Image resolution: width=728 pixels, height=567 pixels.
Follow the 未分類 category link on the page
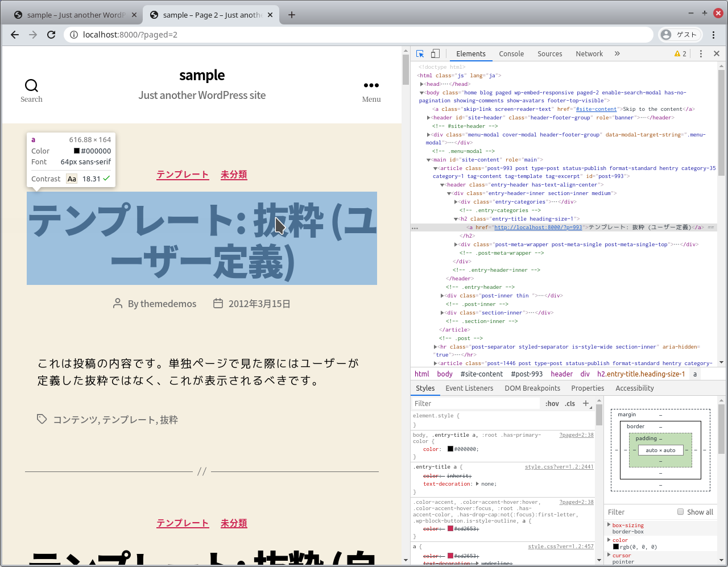pos(233,175)
